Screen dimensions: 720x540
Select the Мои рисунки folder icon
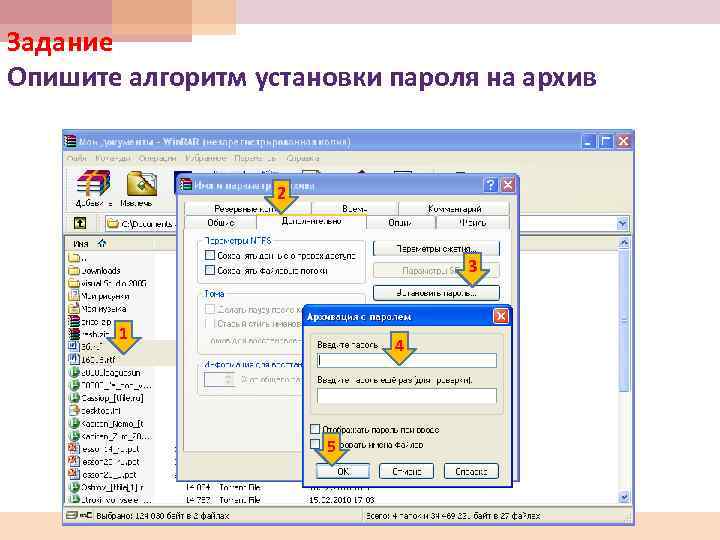tap(73, 296)
